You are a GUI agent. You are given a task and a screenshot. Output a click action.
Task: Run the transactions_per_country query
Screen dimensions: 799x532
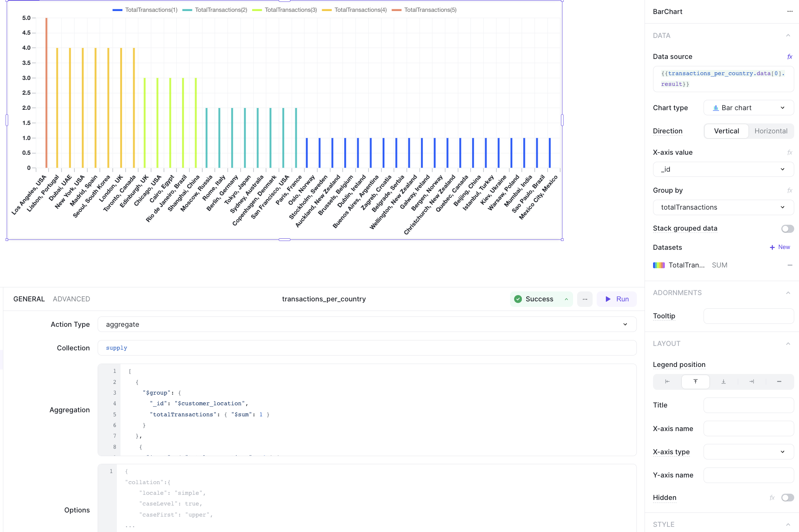(x=617, y=299)
